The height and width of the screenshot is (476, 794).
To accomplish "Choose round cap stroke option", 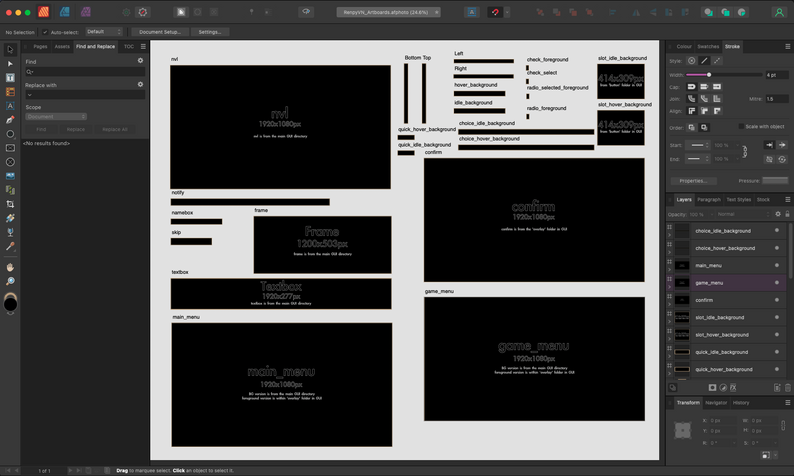I will 691,87.
